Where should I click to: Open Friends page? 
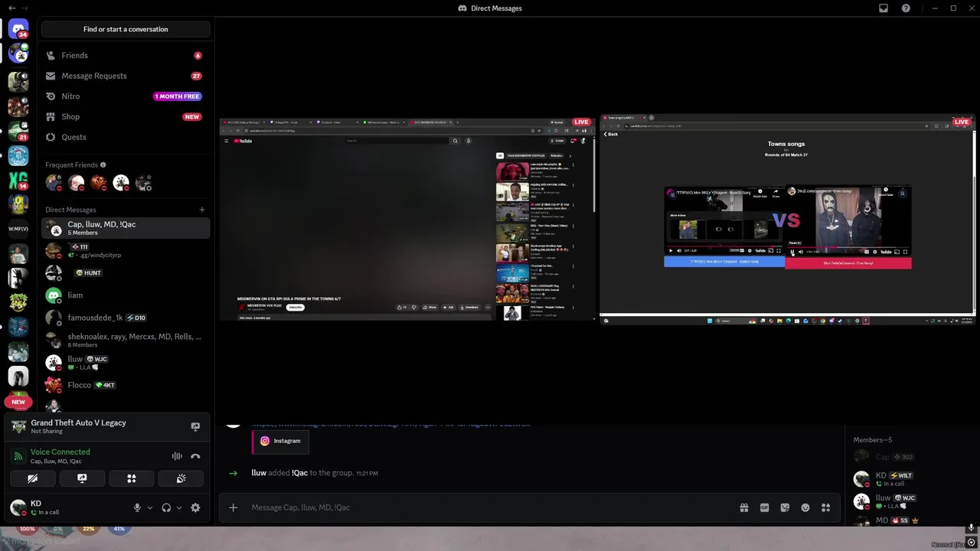tap(126, 56)
